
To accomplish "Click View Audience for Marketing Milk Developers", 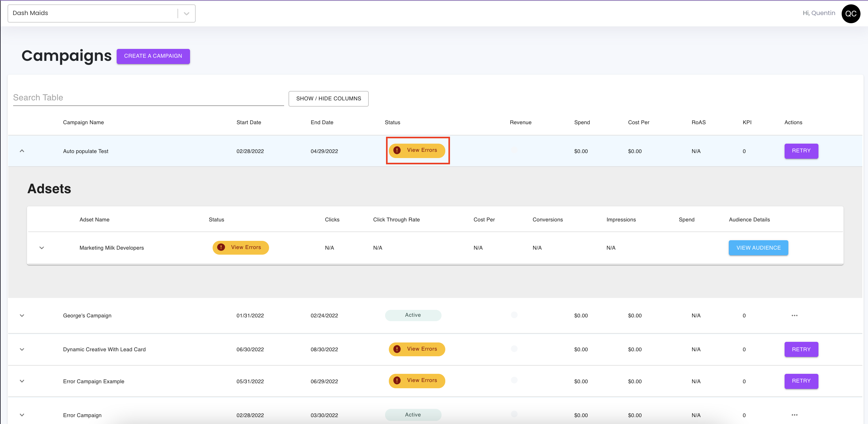I will click(758, 248).
